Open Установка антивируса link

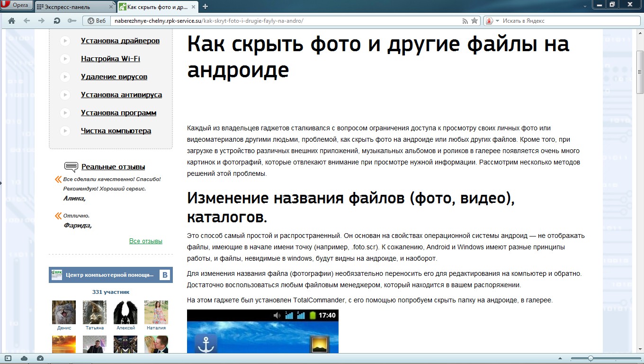point(121,95)
